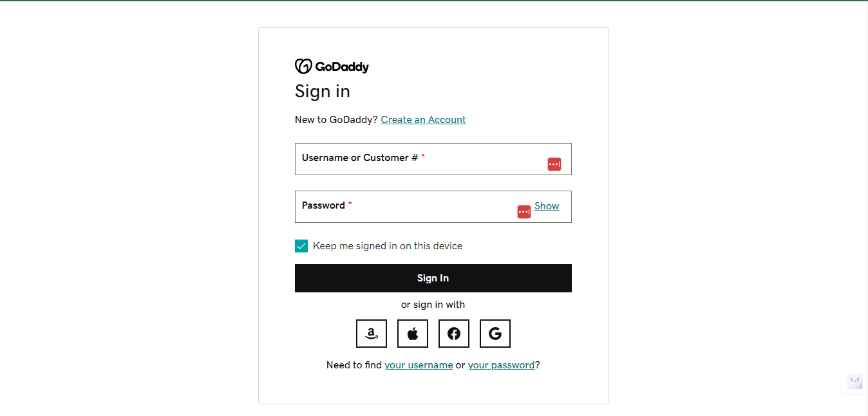The image size is (868, 416).
Task: Sign in with Google
Action: coord(495,334)
